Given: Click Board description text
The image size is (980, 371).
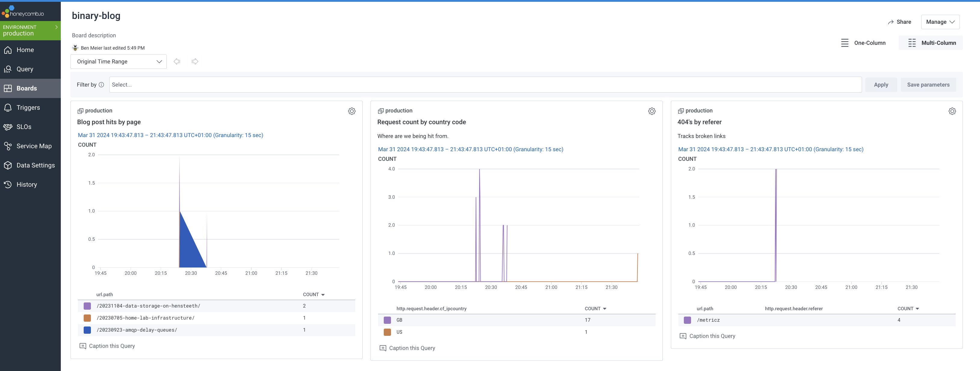Looking at the screenshot, I should click(x=94, y=35).
